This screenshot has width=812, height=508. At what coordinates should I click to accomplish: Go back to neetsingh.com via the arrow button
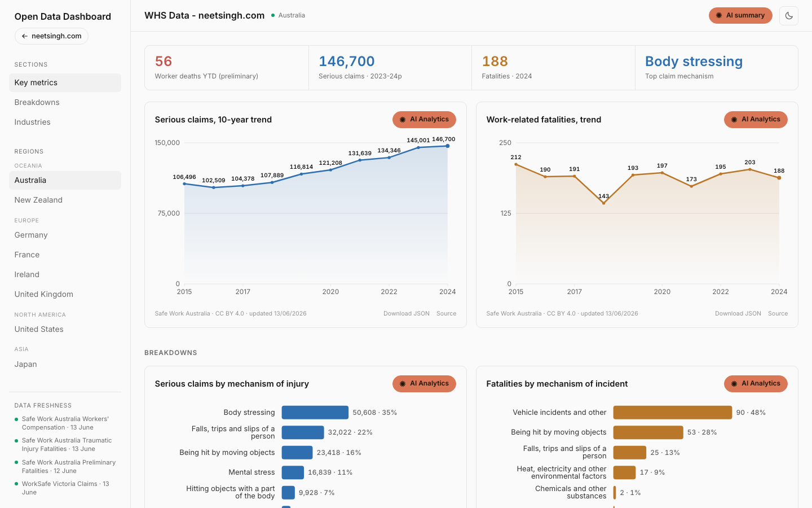(x=51, y=36)
